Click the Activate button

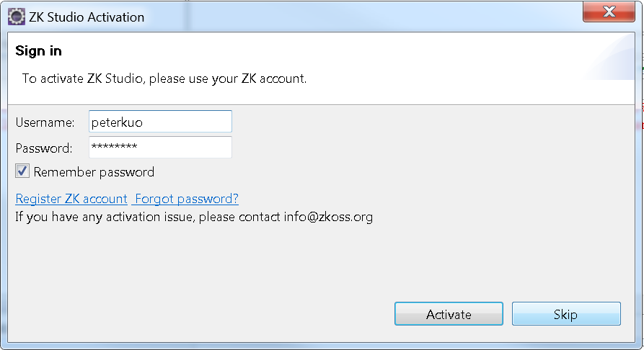click(449, 314)
